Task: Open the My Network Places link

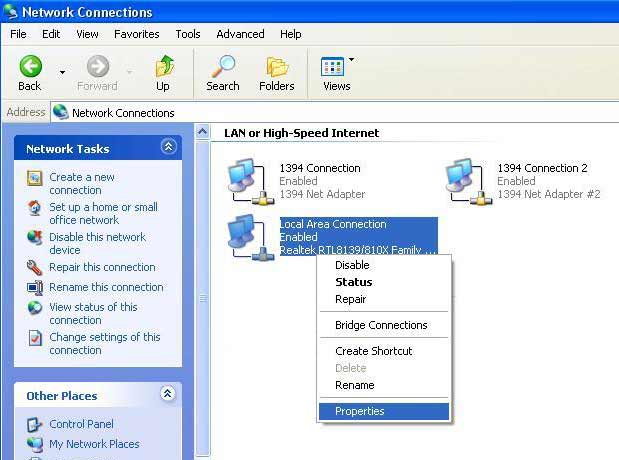Action: point(94,444)
